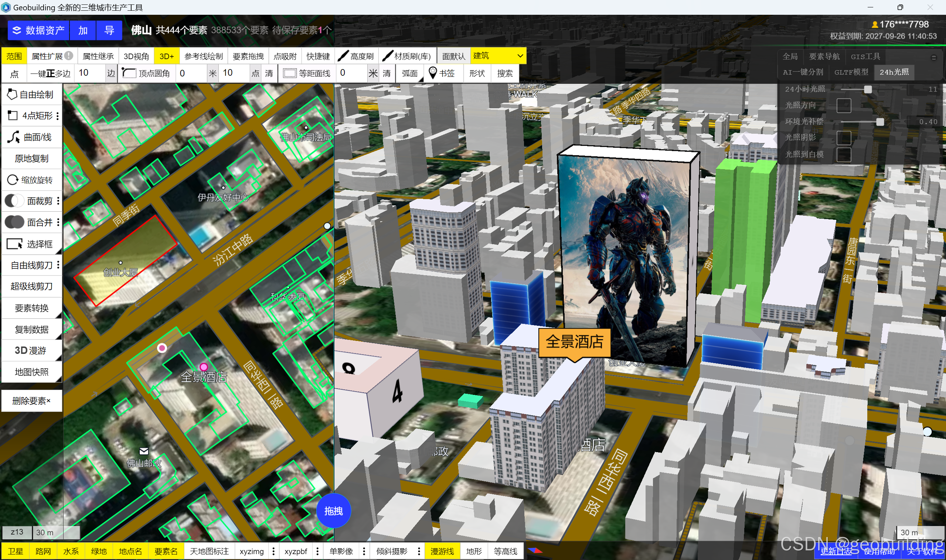
Task: Click the 高度刷 height brush tool
Action: [x=356, y=56]
